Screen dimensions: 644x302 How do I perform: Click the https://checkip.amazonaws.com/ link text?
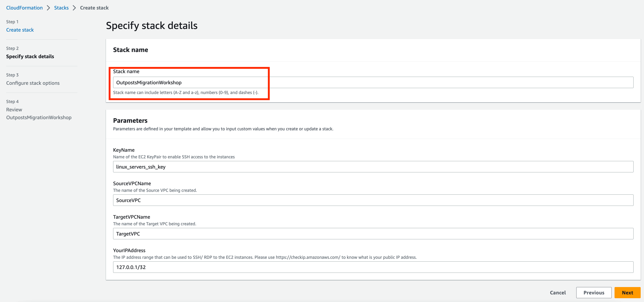coord(308,257)
